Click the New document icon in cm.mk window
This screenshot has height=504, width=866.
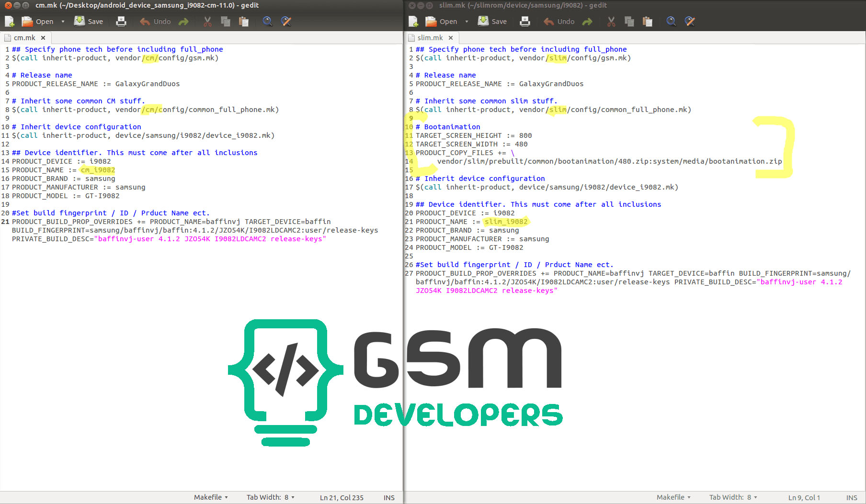coord(10,22)
